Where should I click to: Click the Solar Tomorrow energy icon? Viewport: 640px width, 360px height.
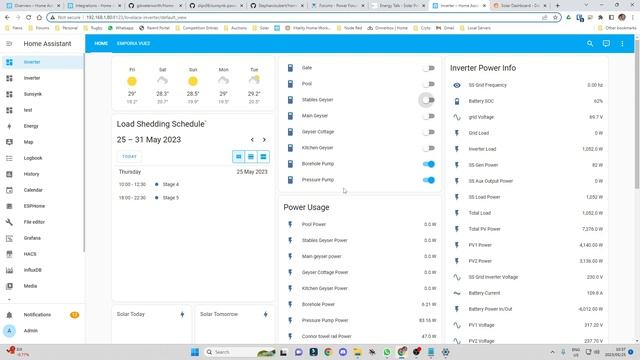[266, 314]
